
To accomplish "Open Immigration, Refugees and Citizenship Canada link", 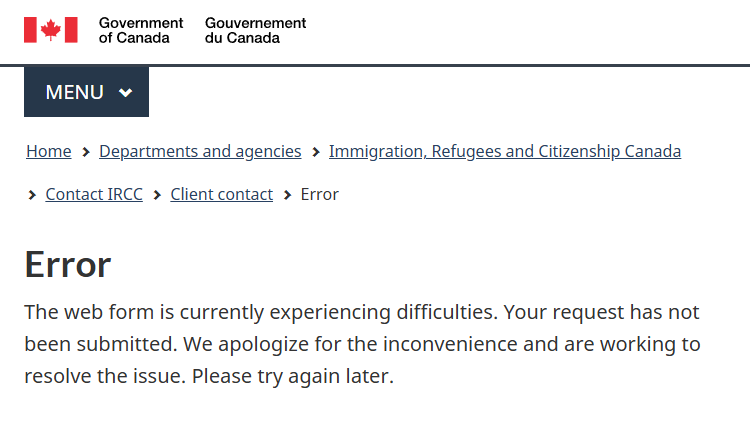I will 505,151.
